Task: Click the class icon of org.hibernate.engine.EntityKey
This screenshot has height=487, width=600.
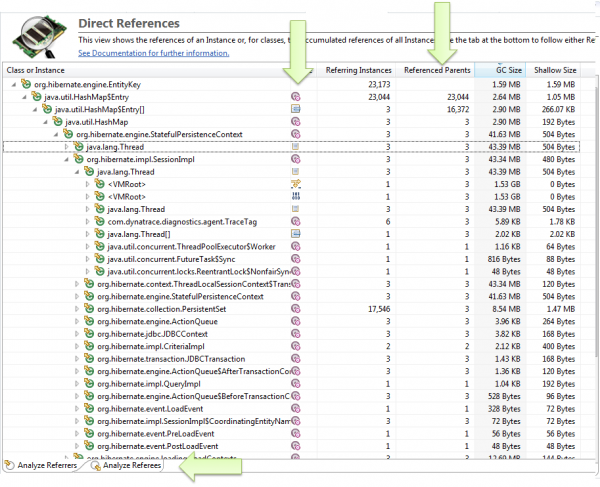Action: click(26, 84)
